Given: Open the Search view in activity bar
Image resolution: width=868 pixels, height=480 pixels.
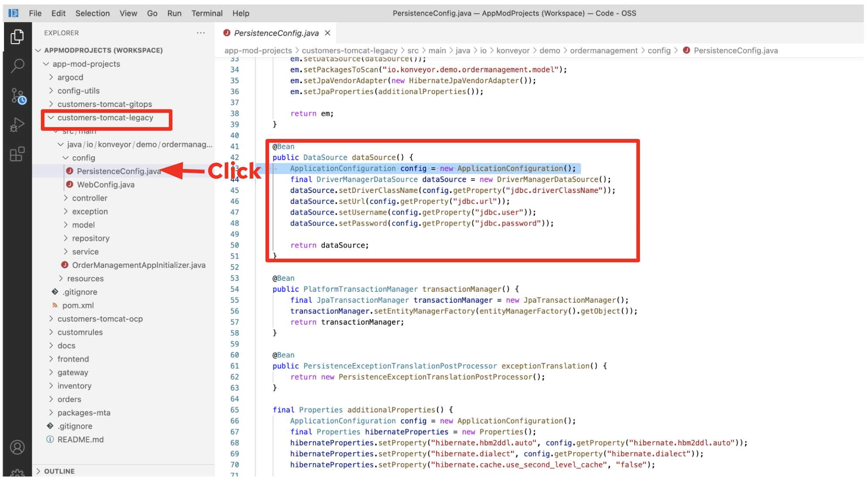Looking at the screenshot, I should pos(17,66).
